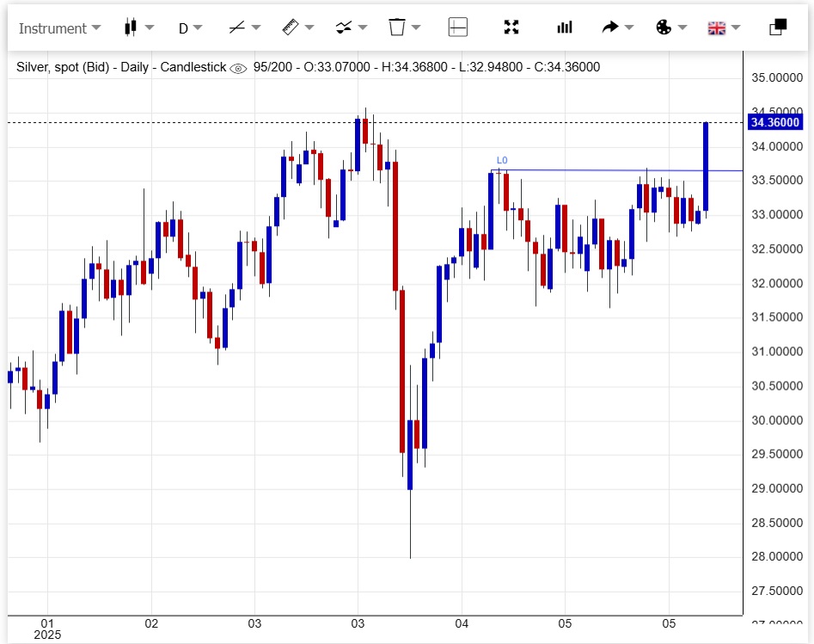
Task: Open the Instrument selector menu
Action: coord(59,28)
